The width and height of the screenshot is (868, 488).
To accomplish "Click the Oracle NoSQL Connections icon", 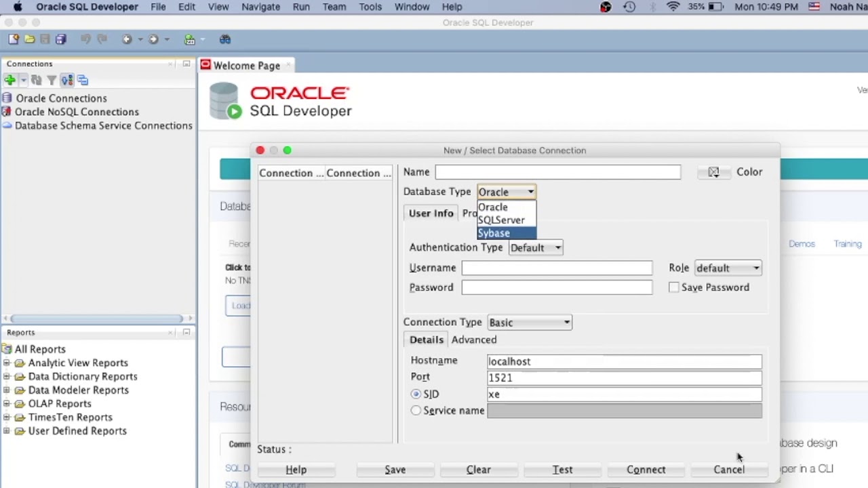I will 7,112.
